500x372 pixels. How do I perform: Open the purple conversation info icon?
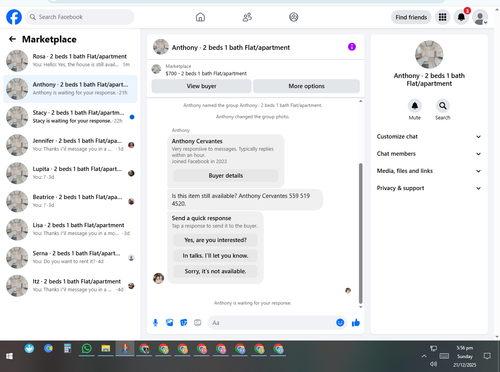coord(352,47)
